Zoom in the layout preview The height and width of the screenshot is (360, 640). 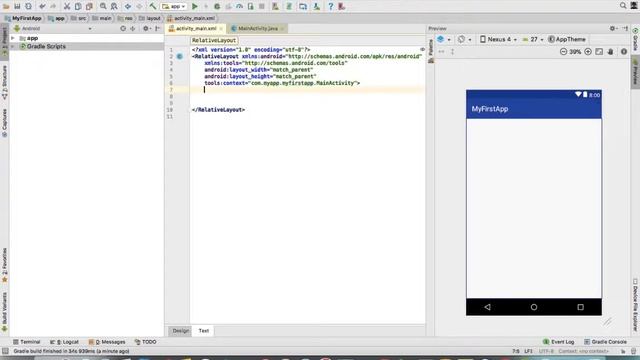588,52
